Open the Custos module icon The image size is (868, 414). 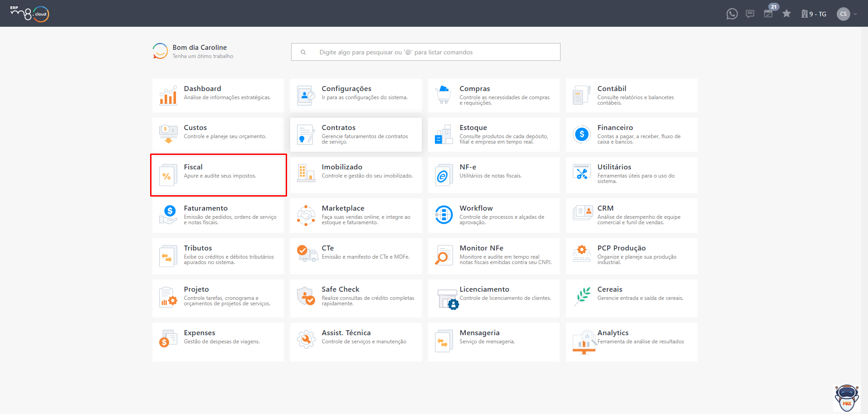[x=168, y=134]
